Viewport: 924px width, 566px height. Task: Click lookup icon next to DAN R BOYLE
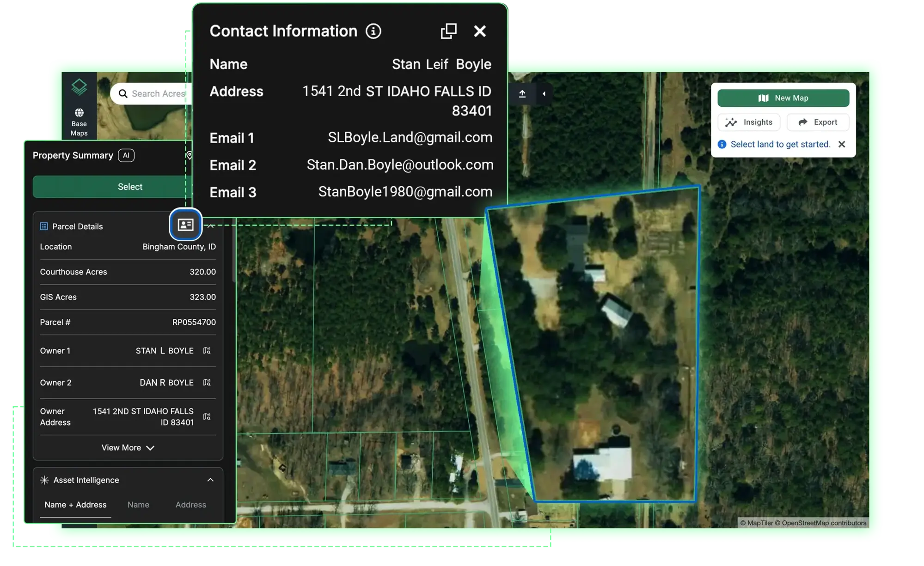coord(207,383)
